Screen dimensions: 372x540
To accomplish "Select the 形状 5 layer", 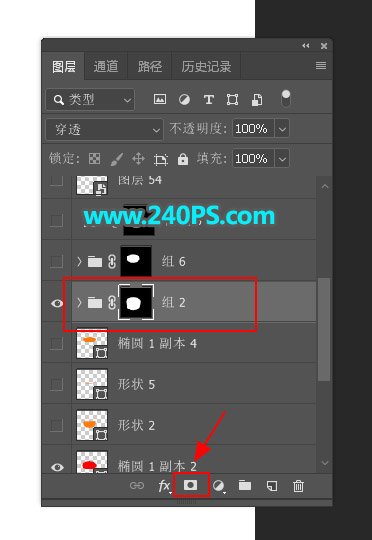I will (x=194, y=384).
